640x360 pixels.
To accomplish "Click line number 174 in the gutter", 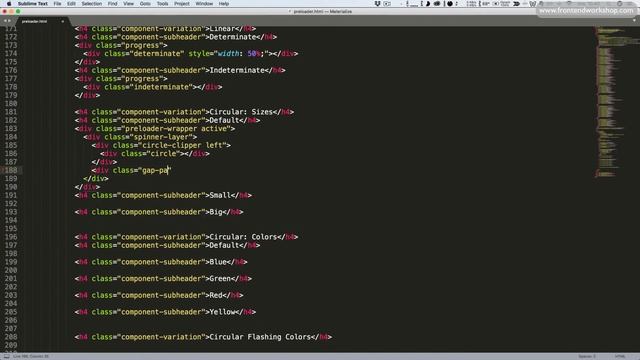I will tap(11, 53).
